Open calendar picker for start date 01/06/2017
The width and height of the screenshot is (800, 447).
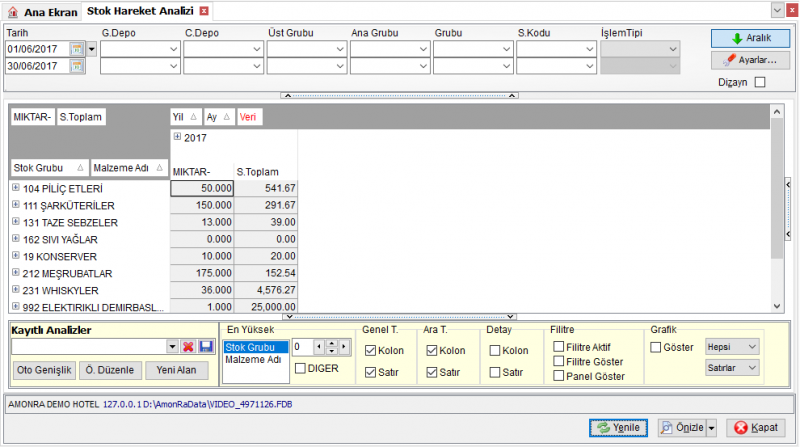(x=77, y=49)
